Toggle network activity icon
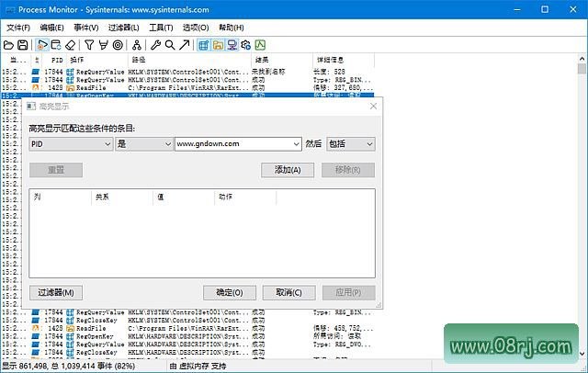588x373 pixels. point(232,45)
